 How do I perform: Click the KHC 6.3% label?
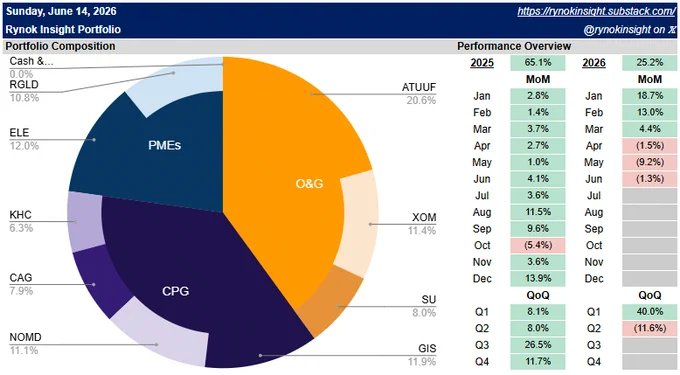(x=21, y=221)
